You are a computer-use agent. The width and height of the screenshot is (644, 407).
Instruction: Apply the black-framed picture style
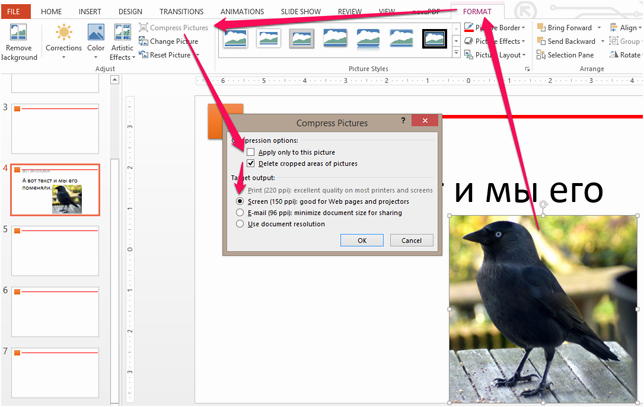coord(434,39)
